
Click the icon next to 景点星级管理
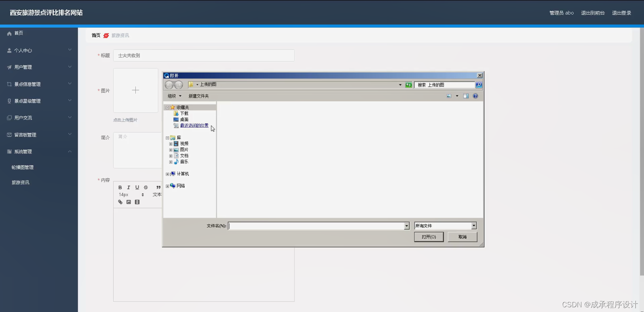click(x=9, y=101)
